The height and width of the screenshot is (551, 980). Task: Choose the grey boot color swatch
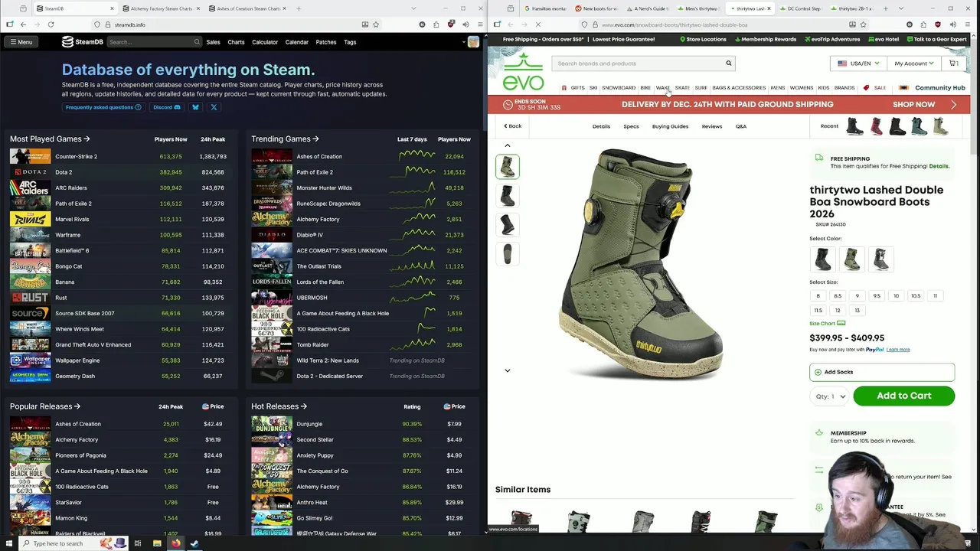click(x=880, y=259)
